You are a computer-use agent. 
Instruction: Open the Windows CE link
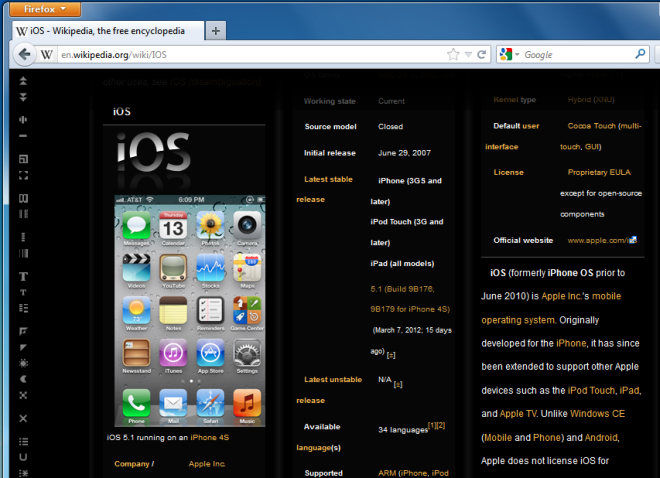click(x=597, y=414)
